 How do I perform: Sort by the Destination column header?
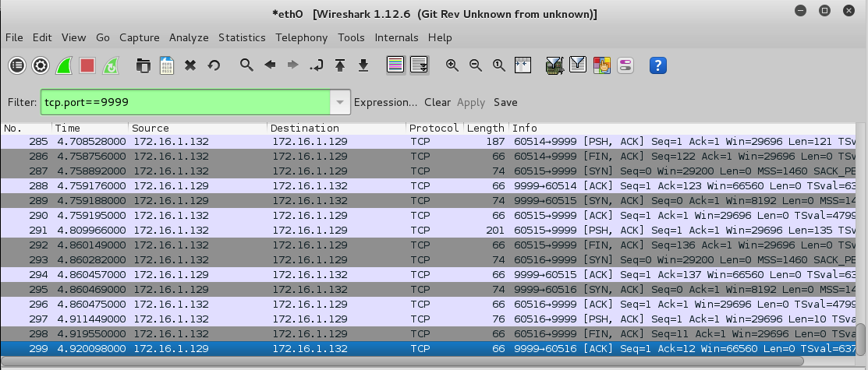pyautogui.click(x=337, y=129)
